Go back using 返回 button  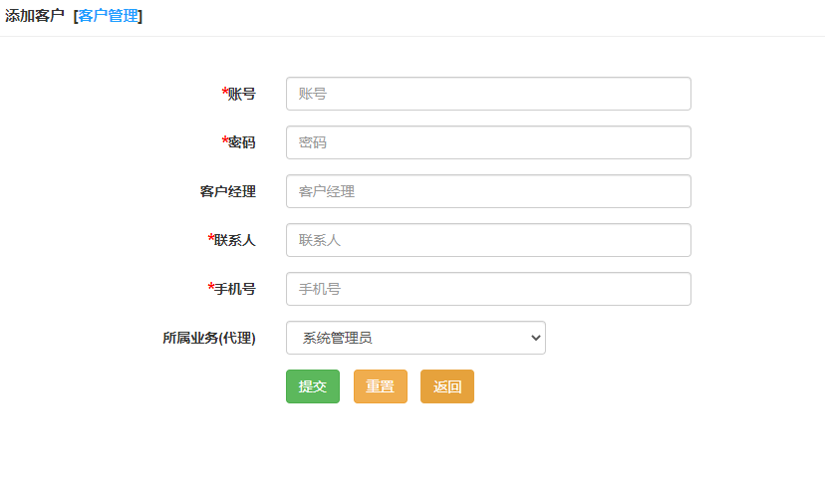447,386
